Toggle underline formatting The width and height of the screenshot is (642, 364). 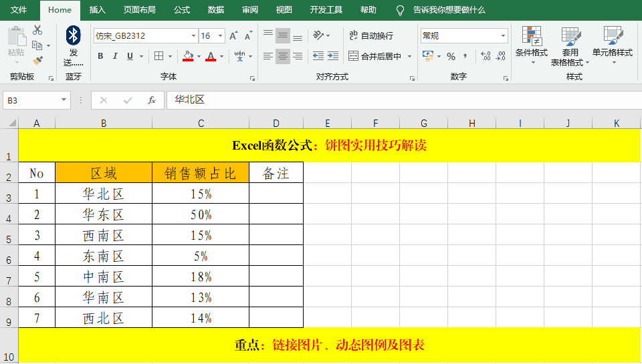click(130, 56)
